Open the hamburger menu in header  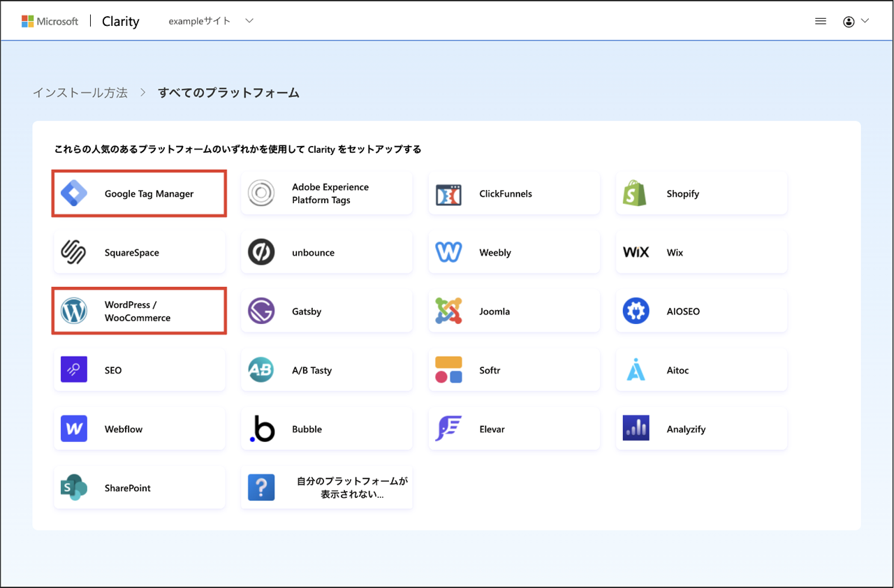pos(821,21)
